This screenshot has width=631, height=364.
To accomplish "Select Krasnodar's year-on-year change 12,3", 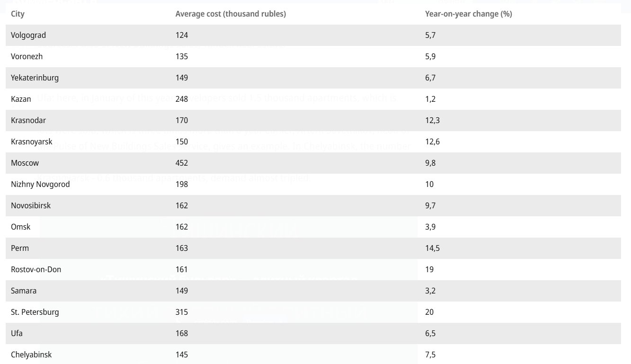I will pos(433,120).
